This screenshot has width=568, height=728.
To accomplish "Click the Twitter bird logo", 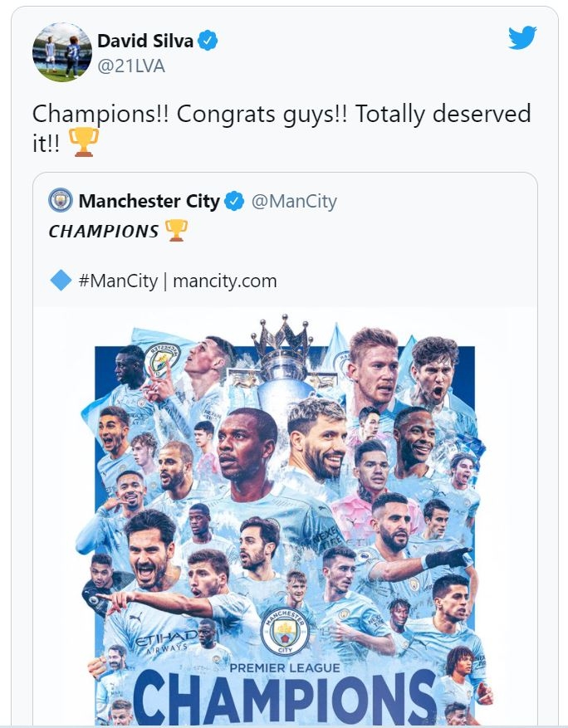I will [x=522, y=38].
